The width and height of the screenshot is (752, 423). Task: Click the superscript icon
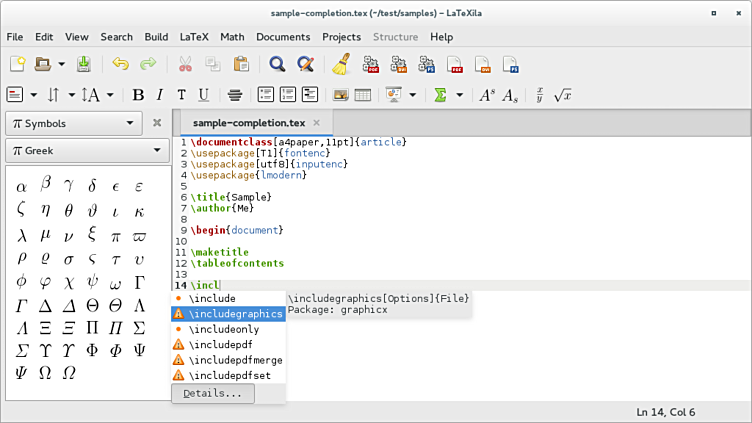[487, 95]
